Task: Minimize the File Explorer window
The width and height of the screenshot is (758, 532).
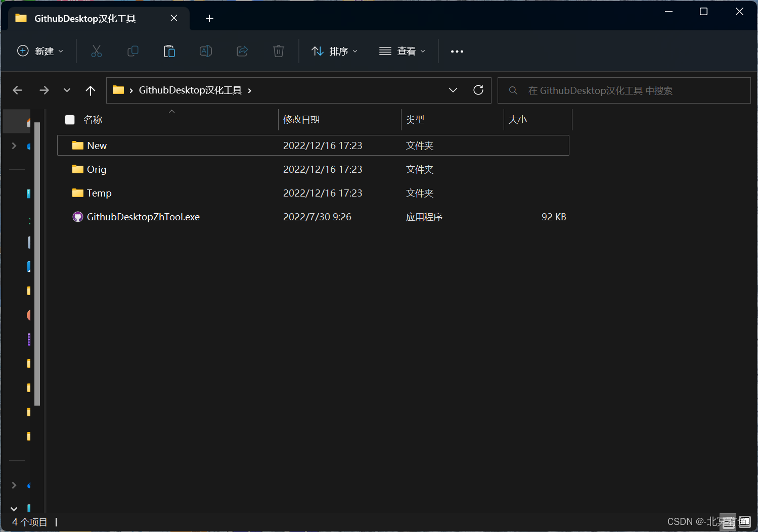Action: [x=668, y=11]
